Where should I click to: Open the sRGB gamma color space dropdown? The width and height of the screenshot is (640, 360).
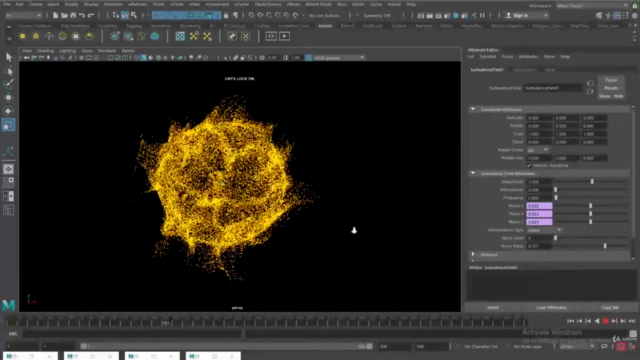[339, 58]
